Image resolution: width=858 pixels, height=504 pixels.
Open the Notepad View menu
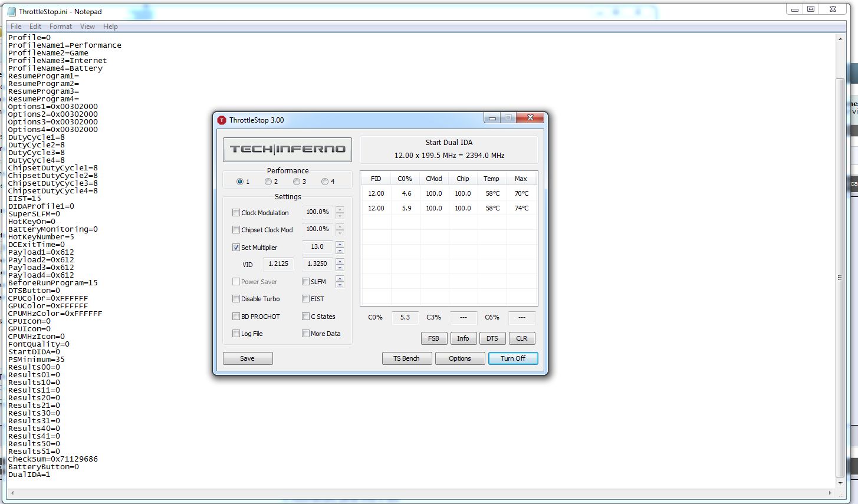87,27
